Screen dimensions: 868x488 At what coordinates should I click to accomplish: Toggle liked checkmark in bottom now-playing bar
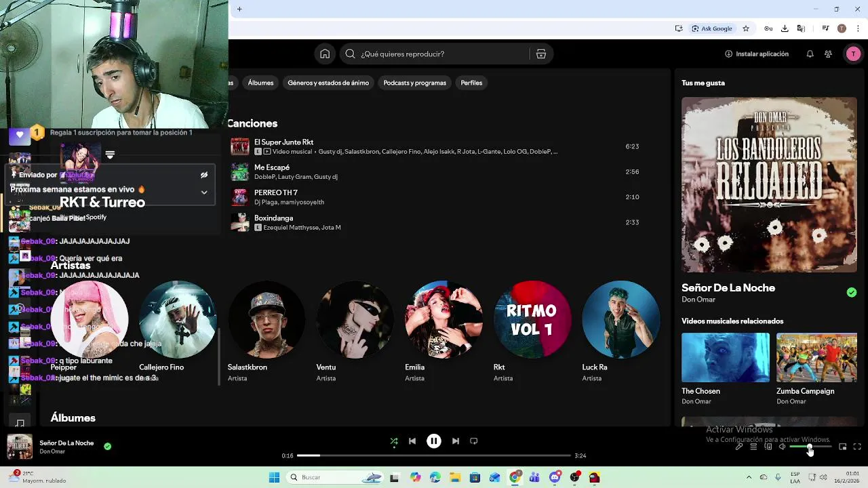107,447
